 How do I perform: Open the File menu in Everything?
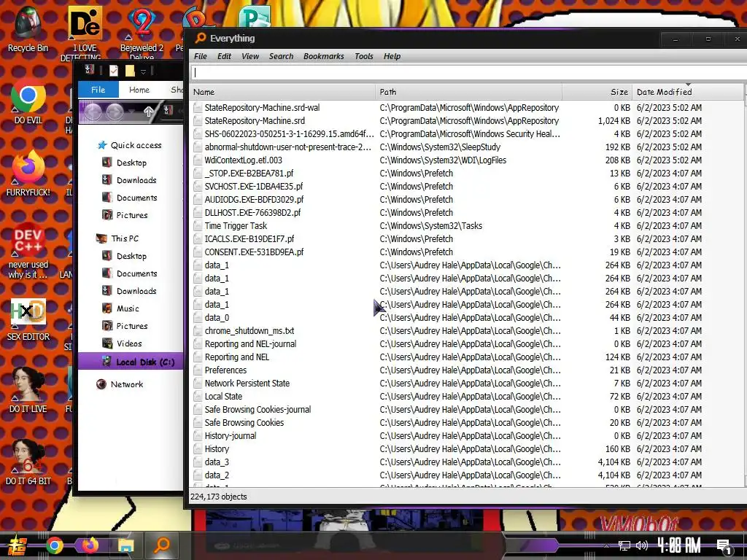pos(201,56)
